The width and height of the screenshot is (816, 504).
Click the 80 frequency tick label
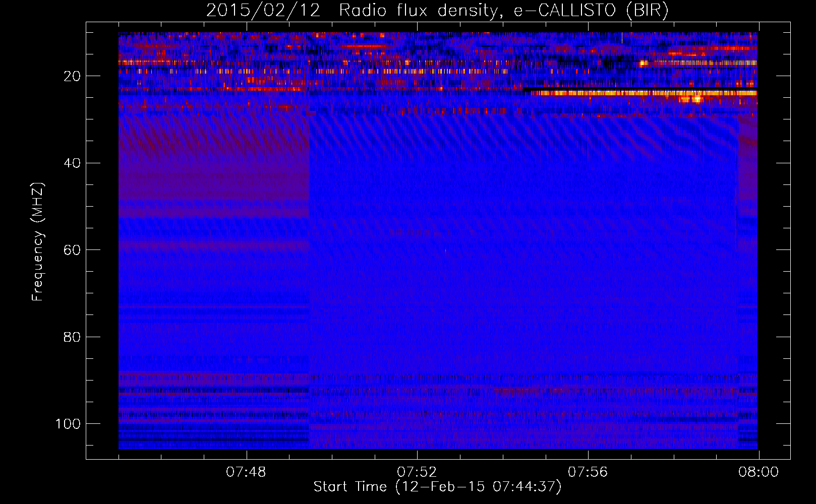pyautogui.click(x=72, y=337)
